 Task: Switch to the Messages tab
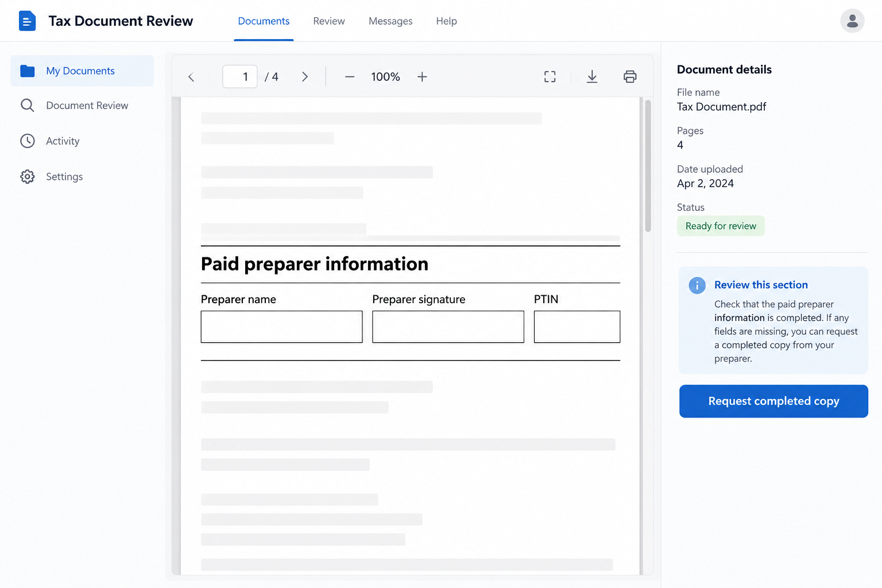(390, 21)
